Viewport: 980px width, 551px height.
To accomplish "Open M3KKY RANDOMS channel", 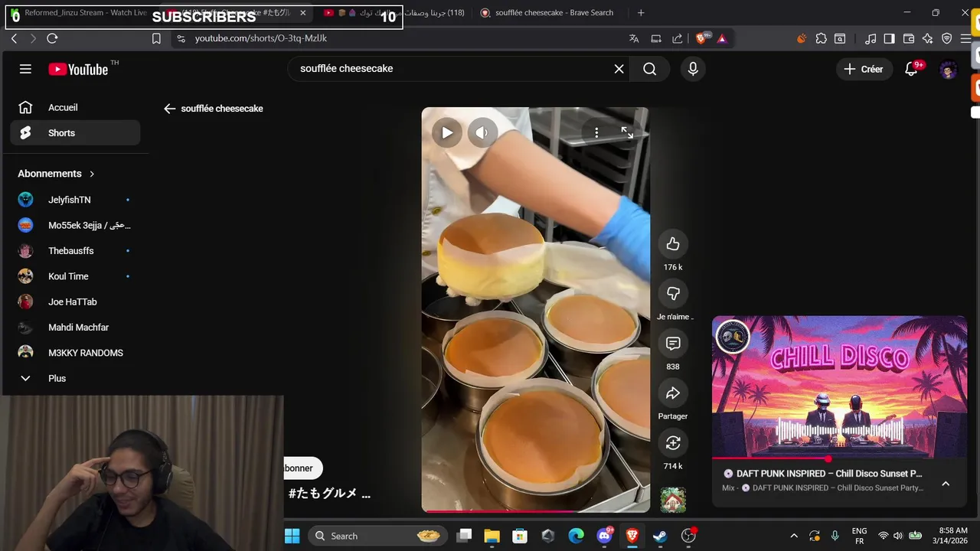I will coord(75,353).
